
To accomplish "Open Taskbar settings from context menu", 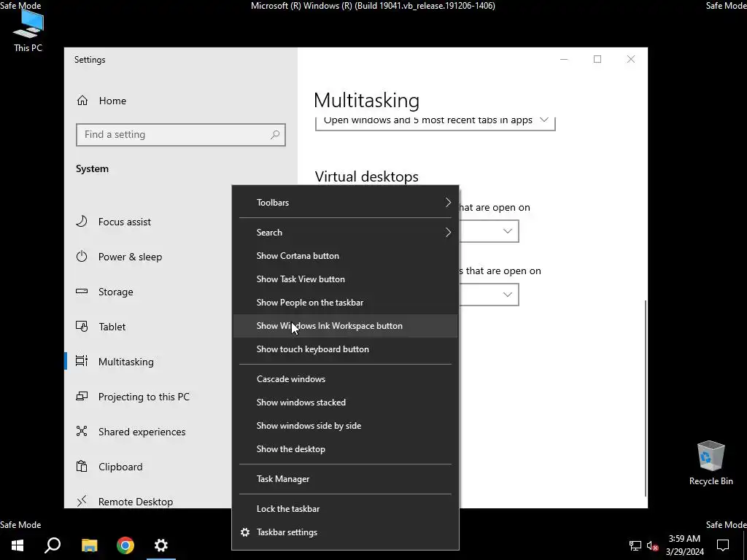I will pyautogui.click(x=345, y=532).
